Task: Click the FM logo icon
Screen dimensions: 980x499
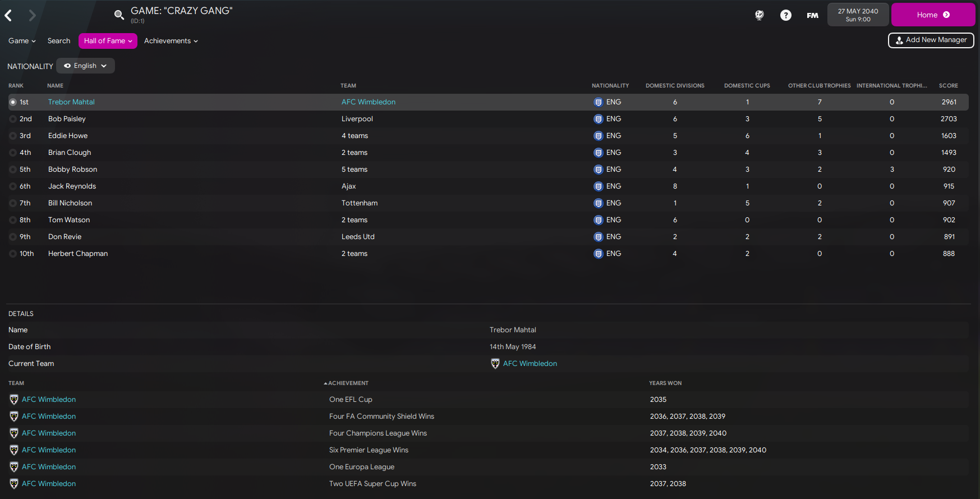Action: (812, 15)
